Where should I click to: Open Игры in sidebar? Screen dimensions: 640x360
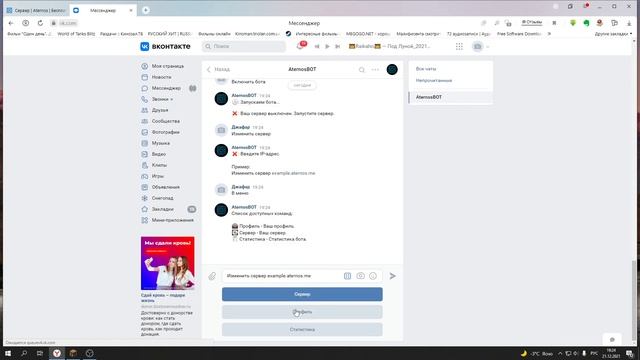pyautogui.click(x=158, y=176)
